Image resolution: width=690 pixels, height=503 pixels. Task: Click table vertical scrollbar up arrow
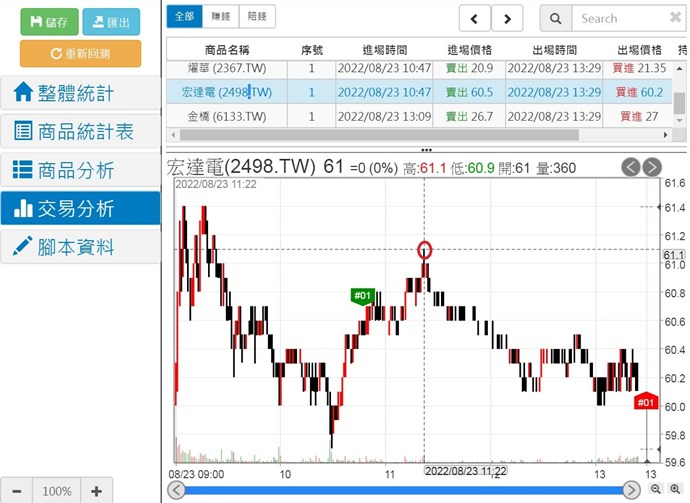pyautogui.click(x=679, y=69)
